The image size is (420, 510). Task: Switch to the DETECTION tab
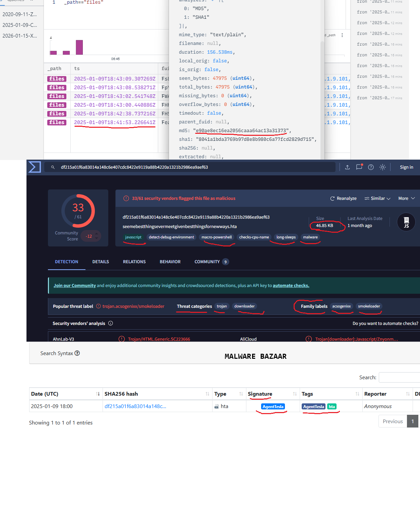click(66, 262)
